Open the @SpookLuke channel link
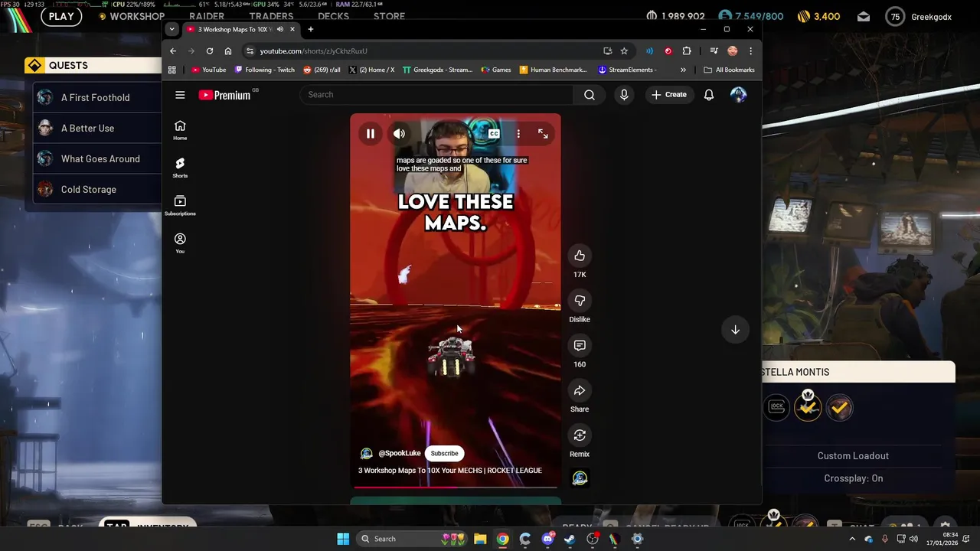980x551 pixels. (400, 453)
